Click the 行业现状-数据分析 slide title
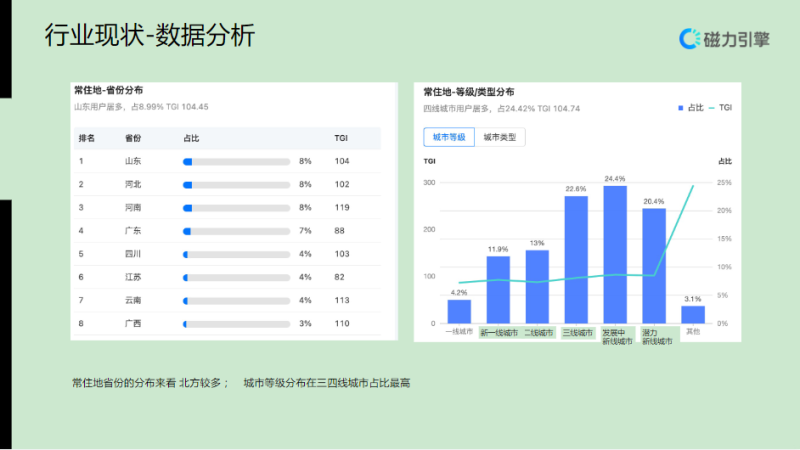This screenshot has height=450, width=800. (150, 36)
